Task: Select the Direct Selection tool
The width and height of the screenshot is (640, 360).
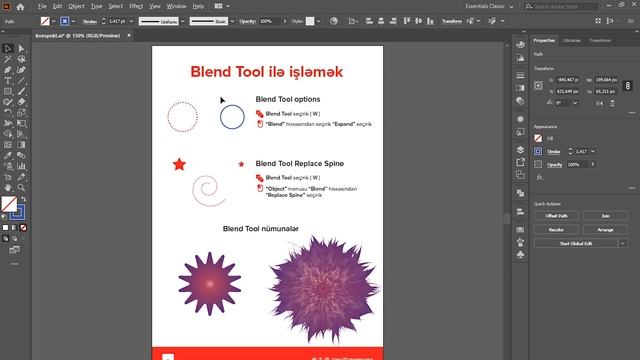Action: pos(21,49)
